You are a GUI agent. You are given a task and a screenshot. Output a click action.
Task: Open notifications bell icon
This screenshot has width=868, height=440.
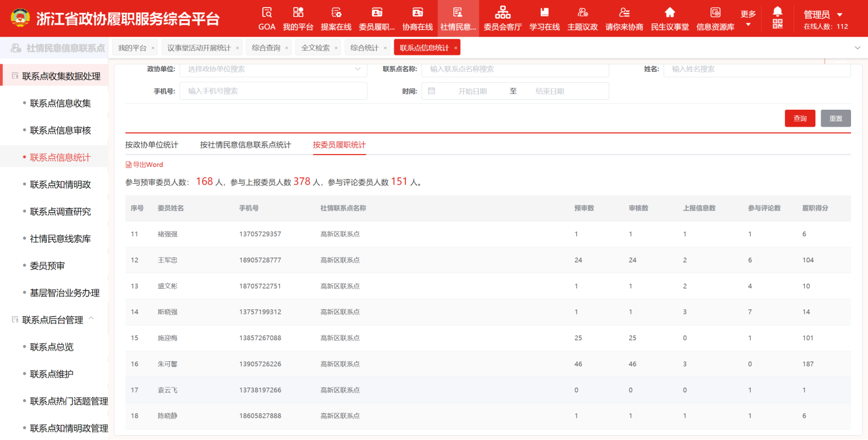point(777,11)
